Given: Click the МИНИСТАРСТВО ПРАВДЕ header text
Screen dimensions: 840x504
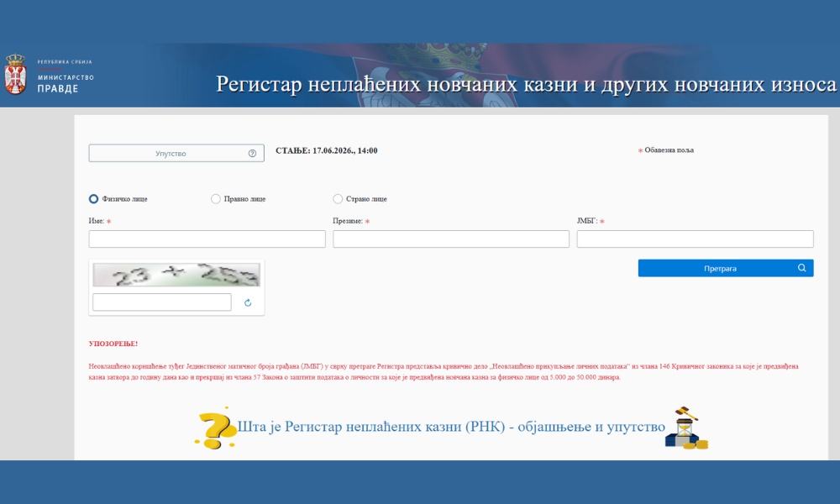Looking at the screenshot, I should pos(66,83).
